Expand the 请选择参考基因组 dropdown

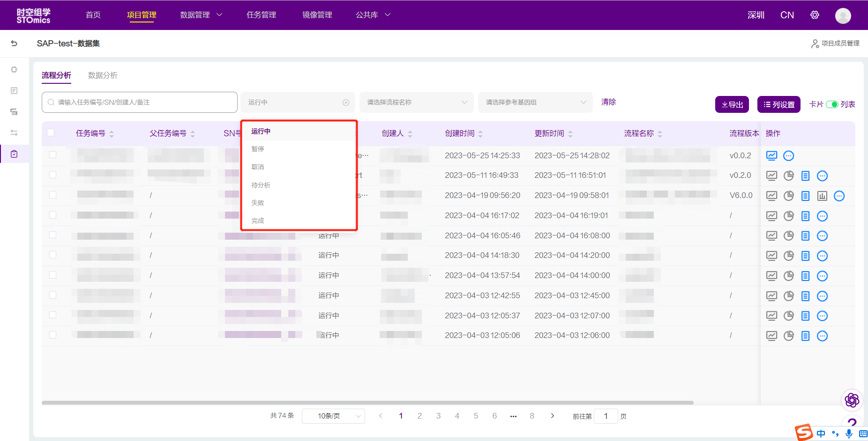coord(535,103)
